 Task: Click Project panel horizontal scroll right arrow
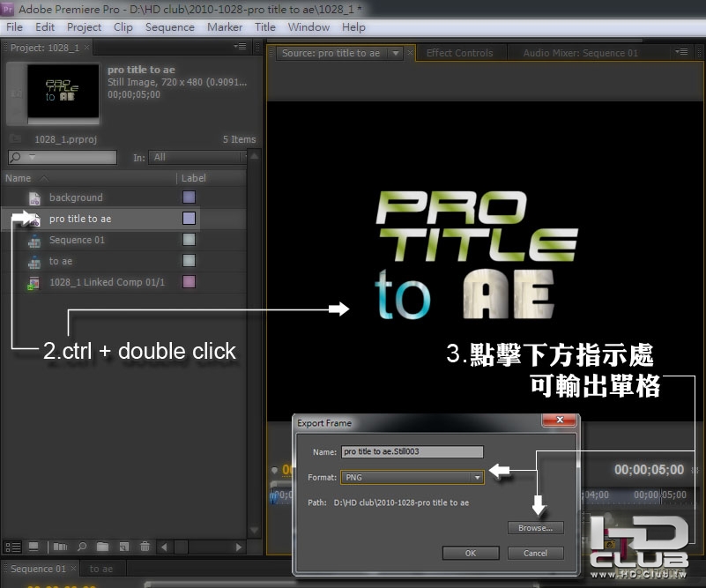coord(239,547)
